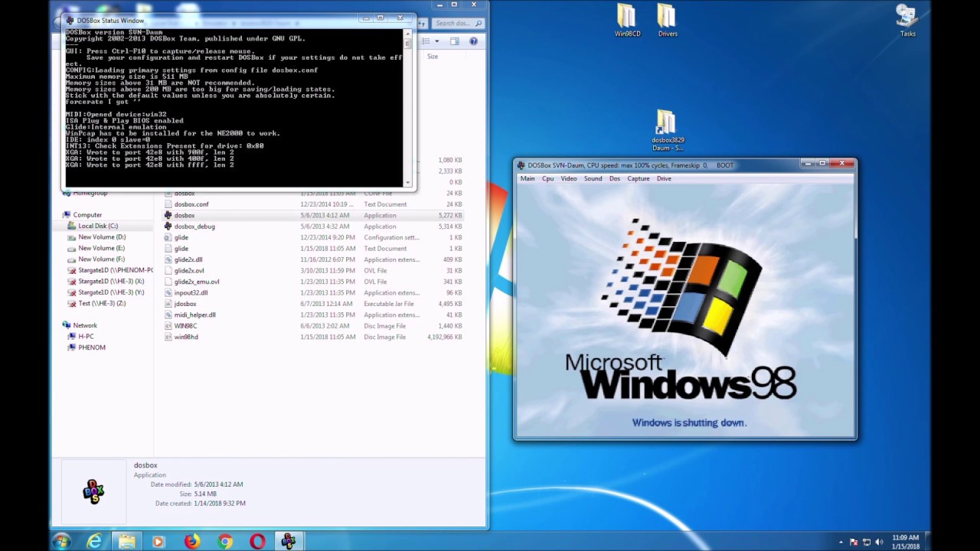
Task: Open Test (\\HE-3) (Z:) network drive
Action: click(101, 303)
